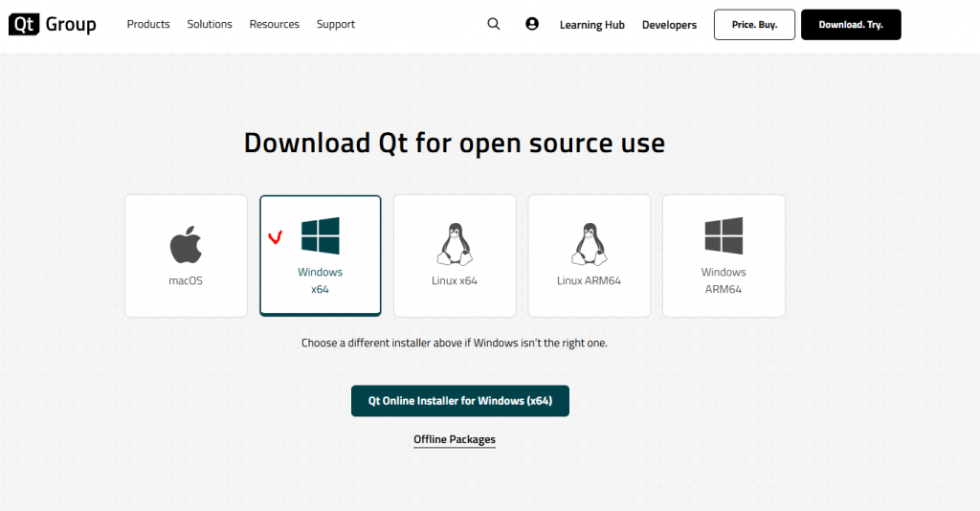Choose the Windows x64 installer card

[320, 255]
